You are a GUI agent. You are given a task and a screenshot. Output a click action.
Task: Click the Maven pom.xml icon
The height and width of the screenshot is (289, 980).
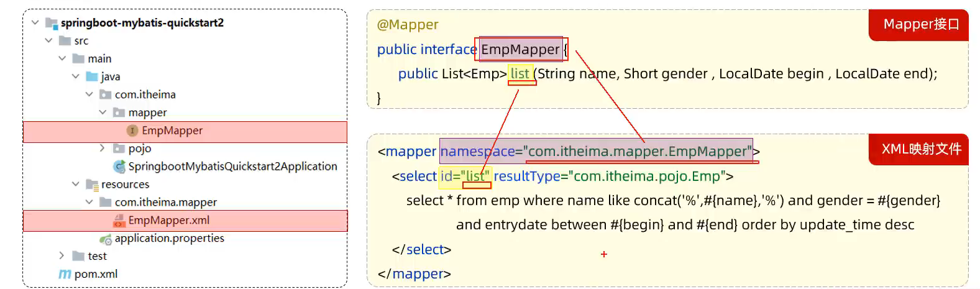point(65,274)
